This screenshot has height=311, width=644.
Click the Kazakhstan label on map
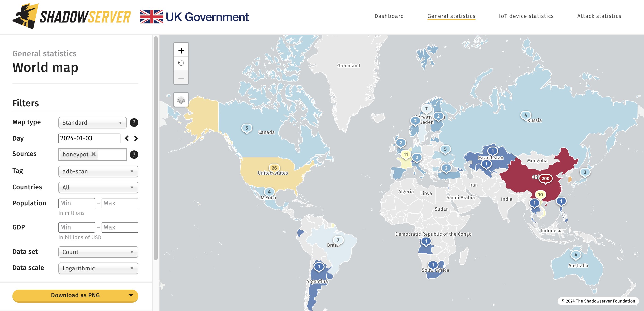490,158
